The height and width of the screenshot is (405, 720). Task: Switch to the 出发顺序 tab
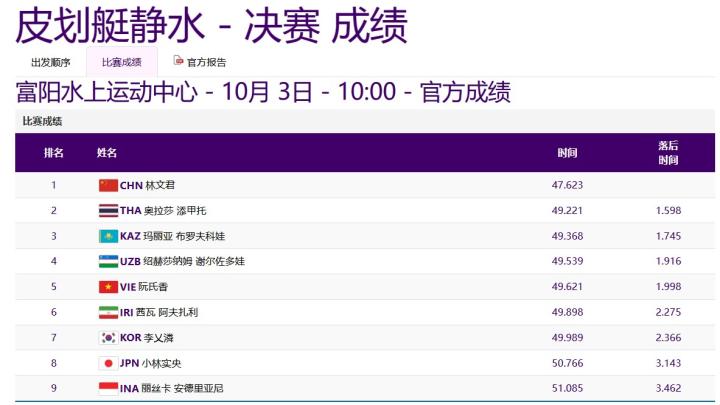tap(51, 62)
